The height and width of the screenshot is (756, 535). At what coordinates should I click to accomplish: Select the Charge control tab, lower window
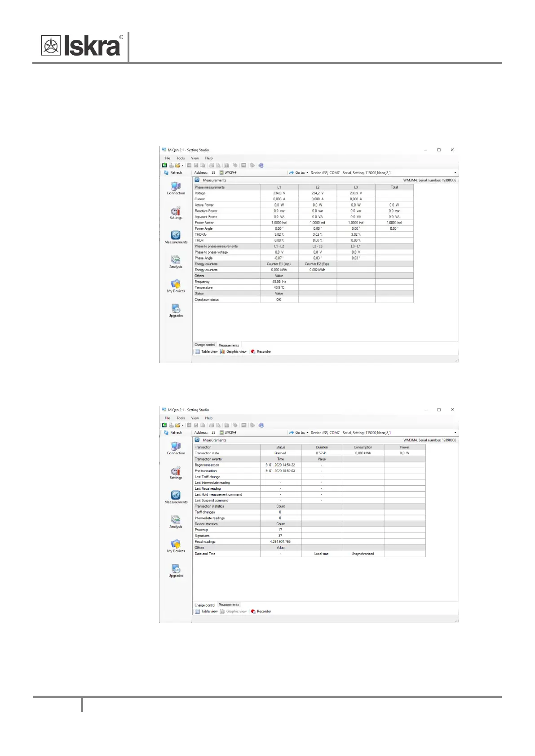point(205,605)
